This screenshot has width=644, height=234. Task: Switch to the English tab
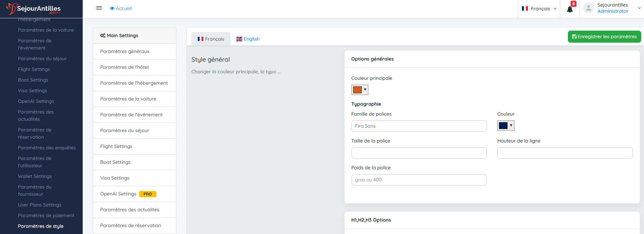(248, 39)
